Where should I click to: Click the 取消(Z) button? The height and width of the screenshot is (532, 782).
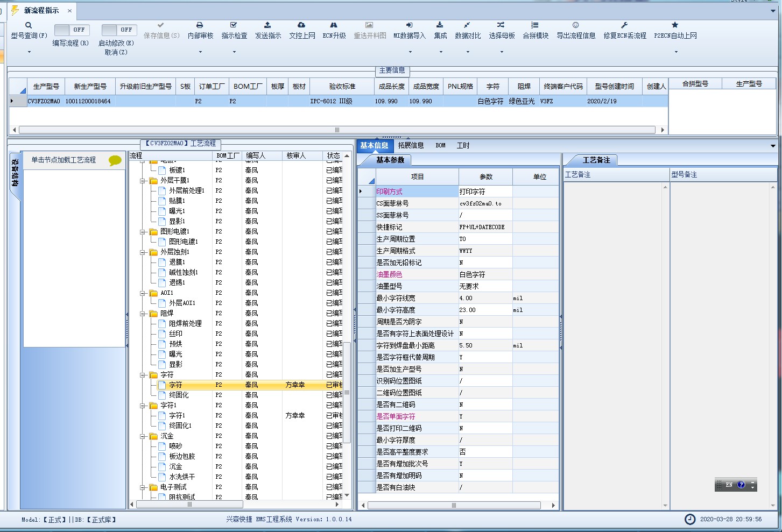[x=116, y=52]
